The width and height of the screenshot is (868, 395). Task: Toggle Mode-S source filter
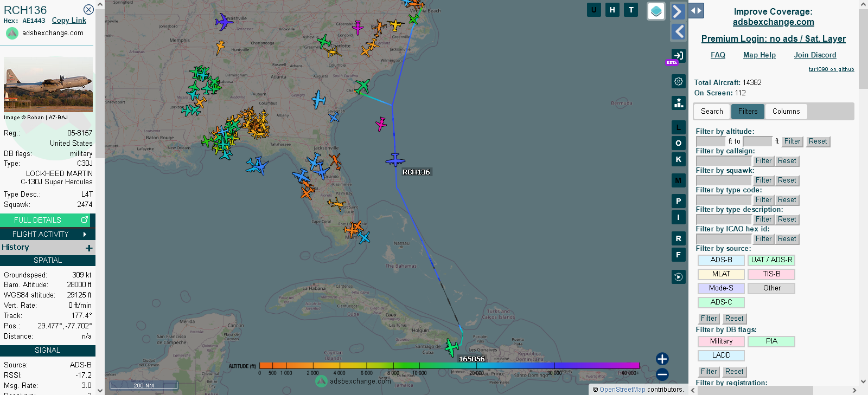(721, 288)
